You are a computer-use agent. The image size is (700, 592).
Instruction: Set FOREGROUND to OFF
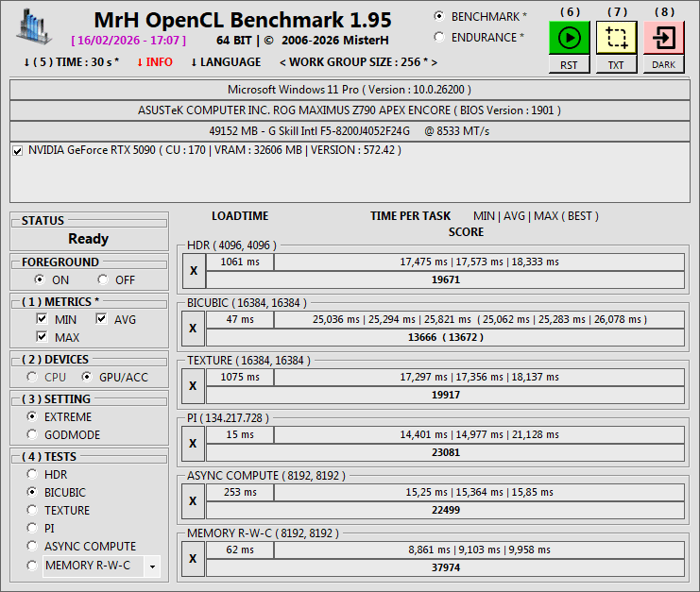click(103, 279)
